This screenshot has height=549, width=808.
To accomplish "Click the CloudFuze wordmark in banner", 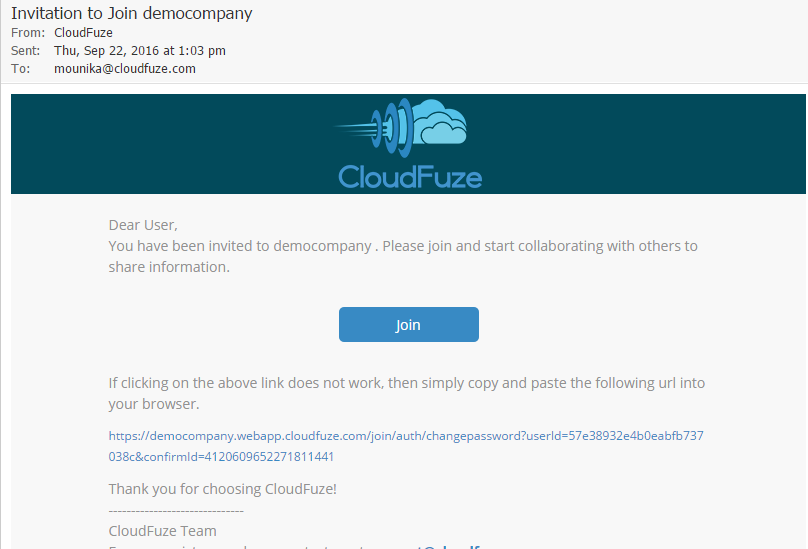I will 410,177.
